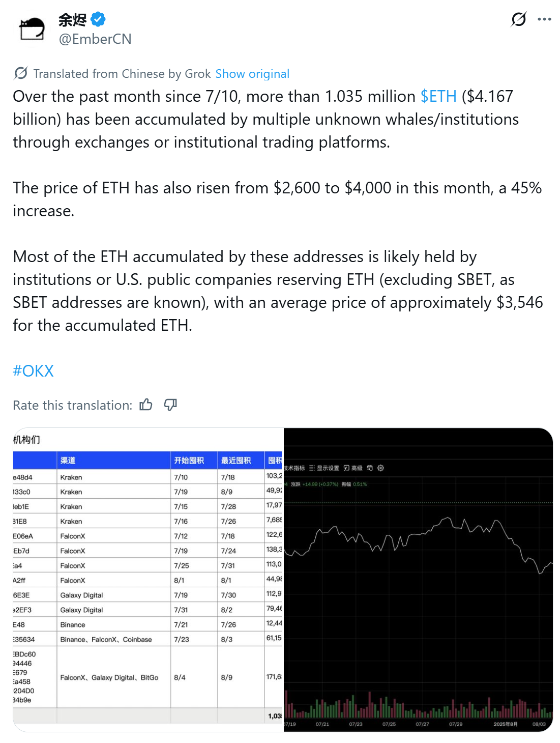
Task: Open the accumulation table image at Galaxy Digital row
Action: 82,595
